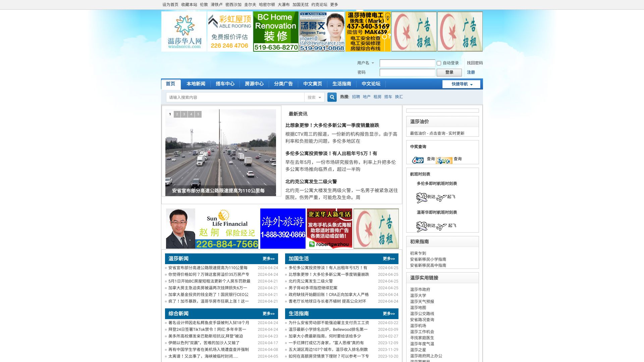
Task: Click hot search tag 地产
Action: pos(367,97)
